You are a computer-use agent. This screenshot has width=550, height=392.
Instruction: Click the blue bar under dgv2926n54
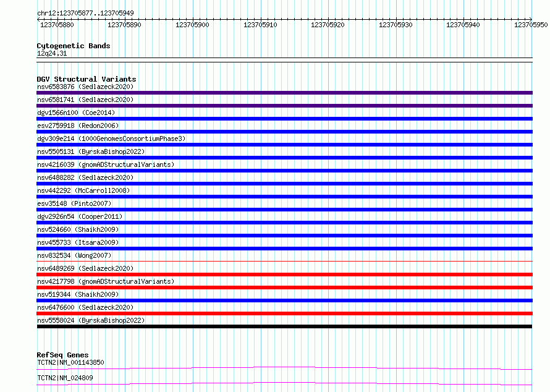[284, 223]
